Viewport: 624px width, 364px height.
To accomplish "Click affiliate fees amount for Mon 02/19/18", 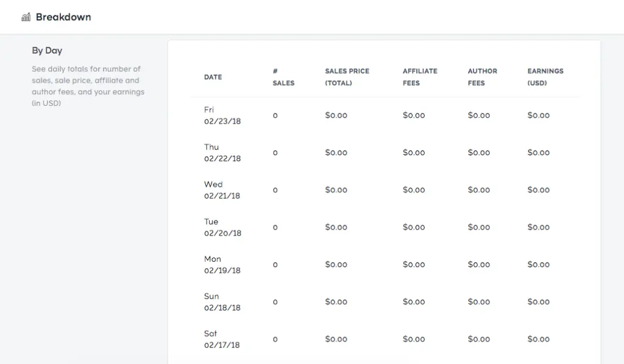I will pyautogui.click(x=413, y=265).
